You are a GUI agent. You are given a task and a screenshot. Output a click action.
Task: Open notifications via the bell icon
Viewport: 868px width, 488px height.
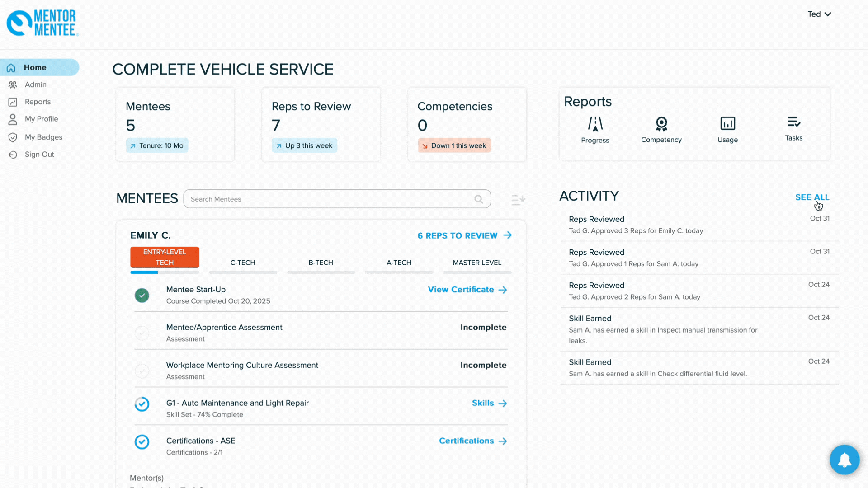click(x=844, y=460)
